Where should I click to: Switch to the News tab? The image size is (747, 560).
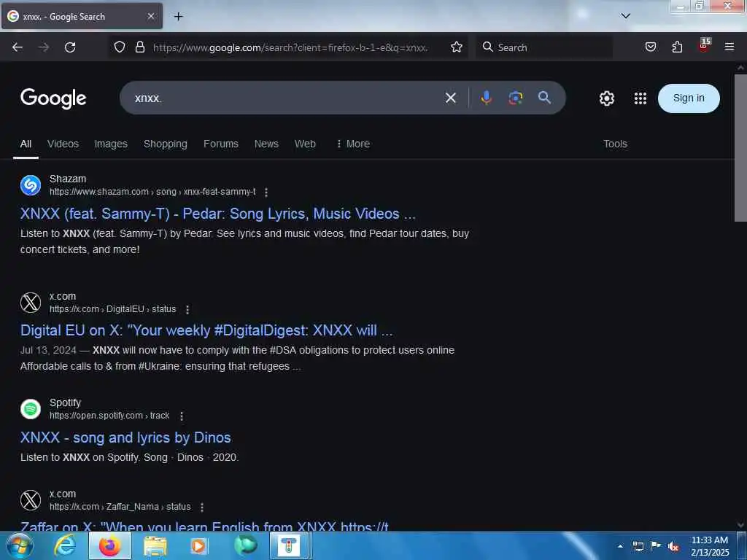pyautogui.click(x=266, y=144)
